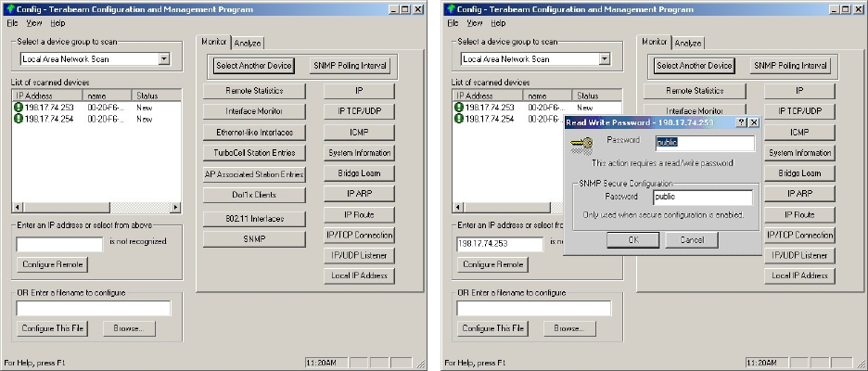
Task: Click the device list's left scroll arrow in the window without the dialog
Action: 18,207
